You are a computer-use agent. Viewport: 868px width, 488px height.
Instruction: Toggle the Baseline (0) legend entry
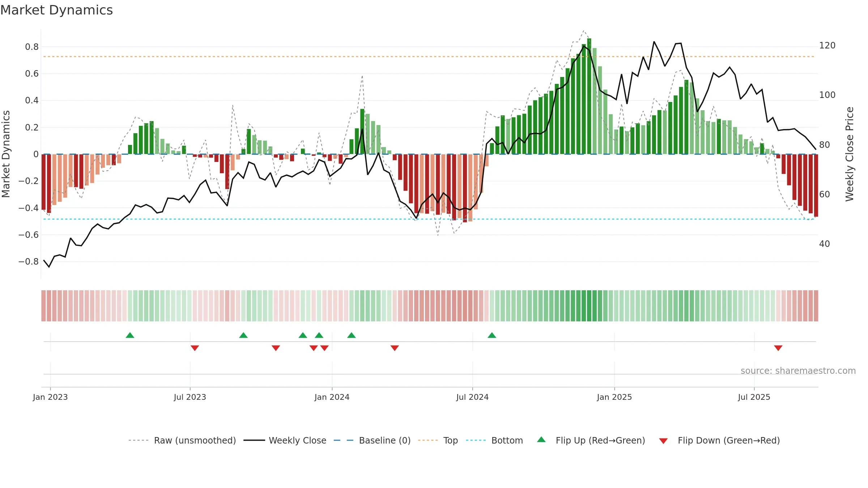coord(372,440)
